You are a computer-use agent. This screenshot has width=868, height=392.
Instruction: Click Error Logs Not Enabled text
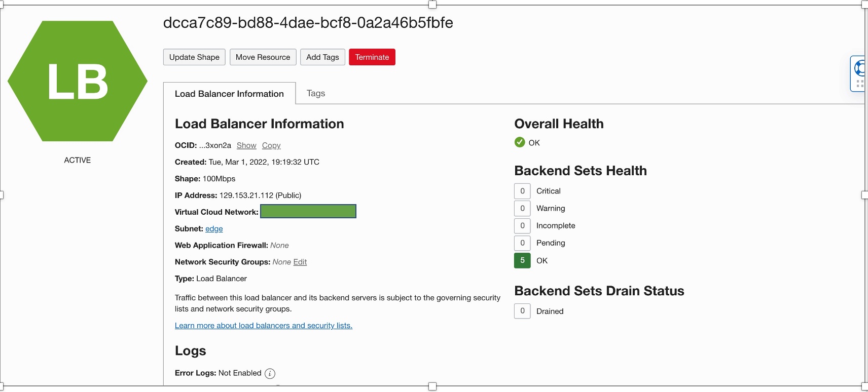[218, 373]
